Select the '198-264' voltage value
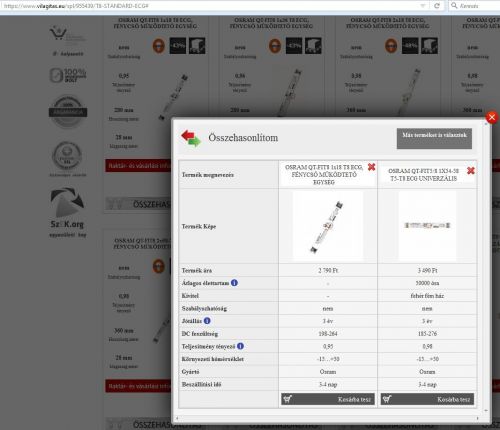This screenshot has height=430, width=500. [328, 334]
